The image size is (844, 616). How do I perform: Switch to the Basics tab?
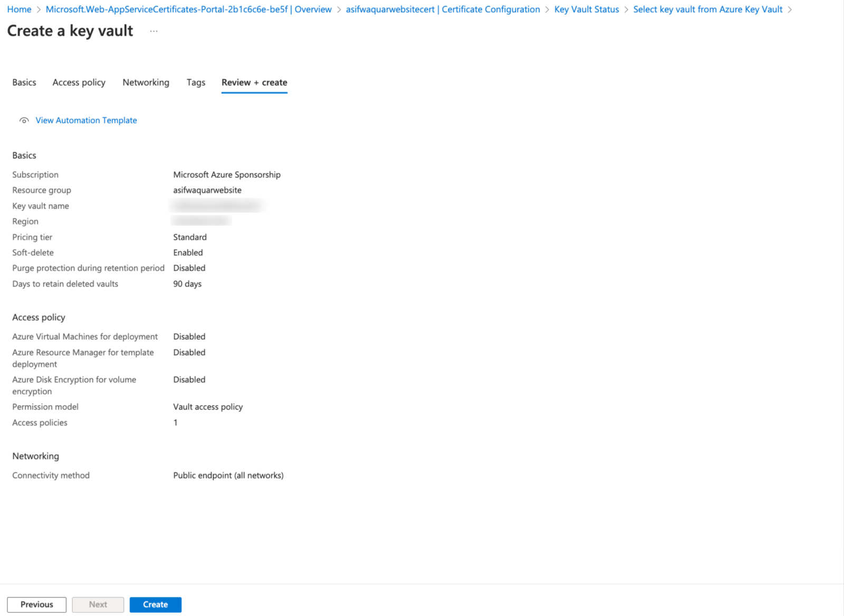[x=24, y=82]
